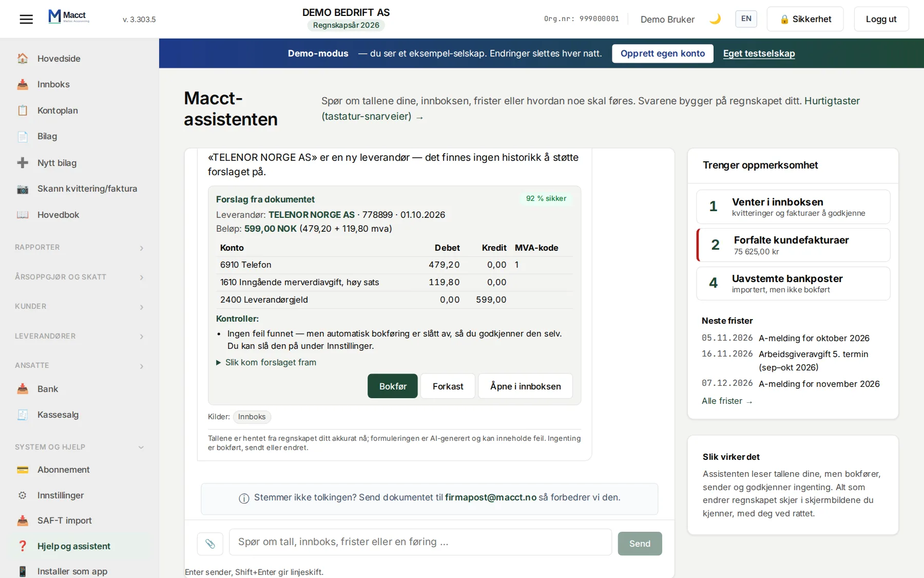Image resolution: width=924 pixels, height=578 pixels.
Task: Open Abonnement card icon
Action: pos(23,470)
